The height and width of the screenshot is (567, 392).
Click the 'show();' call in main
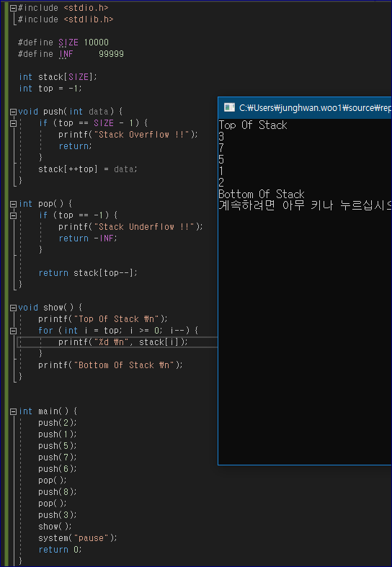click(55, 527)
